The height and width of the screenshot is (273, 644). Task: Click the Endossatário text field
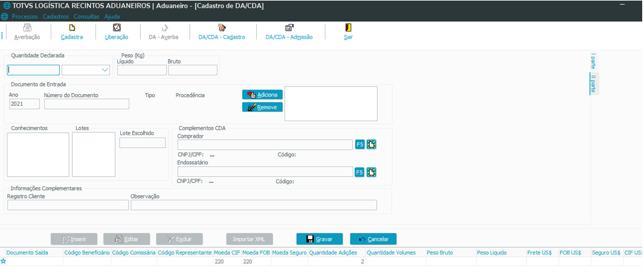click(x=265, y=172)
